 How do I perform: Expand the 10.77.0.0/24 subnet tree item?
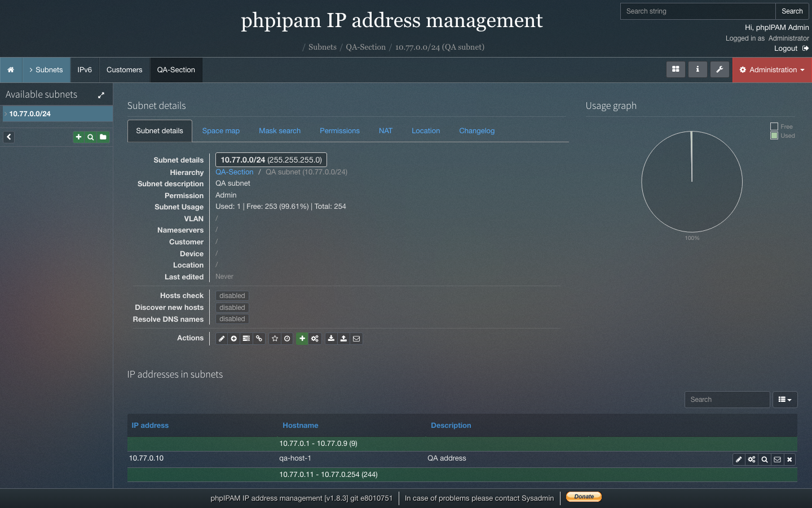click(x=6, y=114)
